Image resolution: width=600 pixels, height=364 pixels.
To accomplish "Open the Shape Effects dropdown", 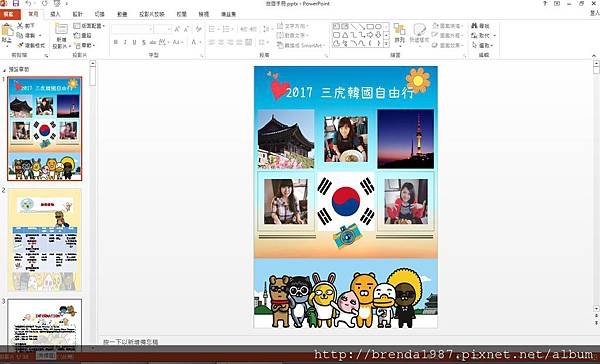I will click(447, 45).
